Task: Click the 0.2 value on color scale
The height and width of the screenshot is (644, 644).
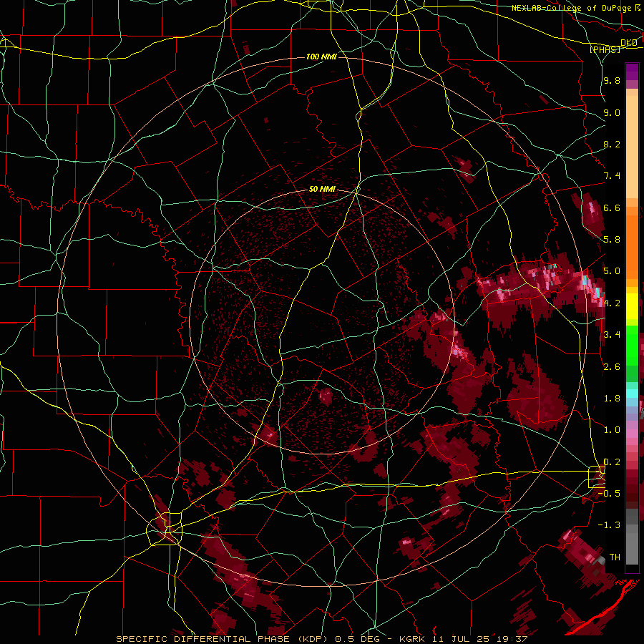Action: pos(612,462)
